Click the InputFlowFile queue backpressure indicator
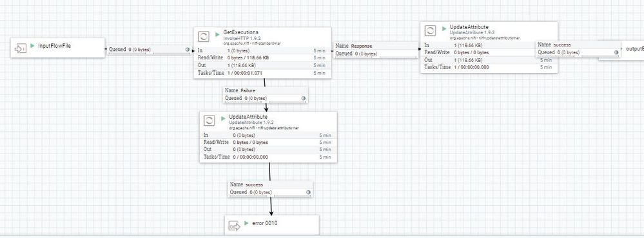This screenshot has height=238, width=644. [188, 49]
